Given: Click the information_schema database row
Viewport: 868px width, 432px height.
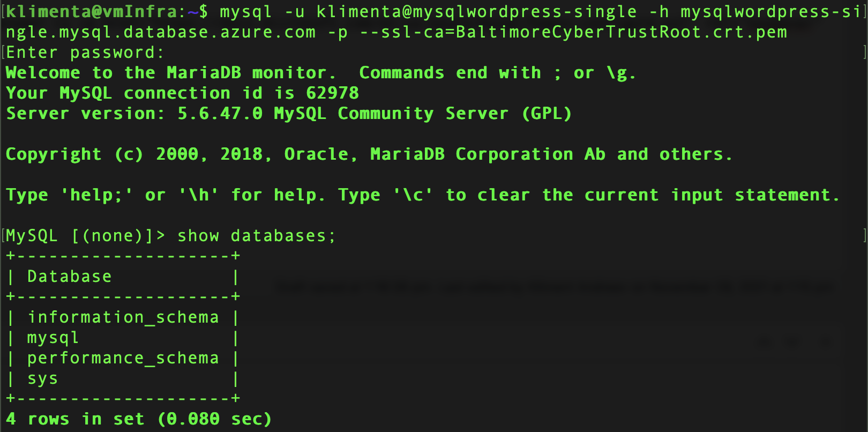Looking at the screenshot, I should pyautogui.click(x=123, y=317).
